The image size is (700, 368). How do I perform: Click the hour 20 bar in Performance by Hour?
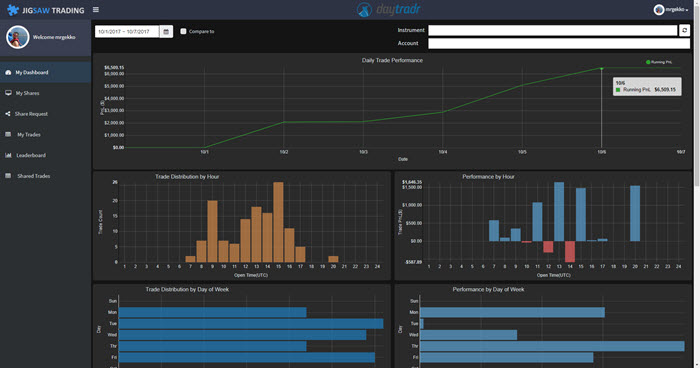point(635,213)
